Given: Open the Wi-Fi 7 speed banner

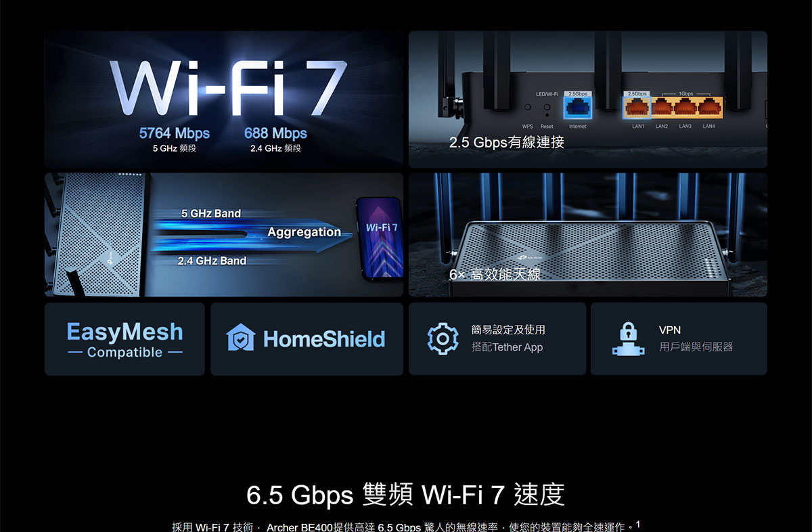Looking at the screenshot, I should pos(224,99).
